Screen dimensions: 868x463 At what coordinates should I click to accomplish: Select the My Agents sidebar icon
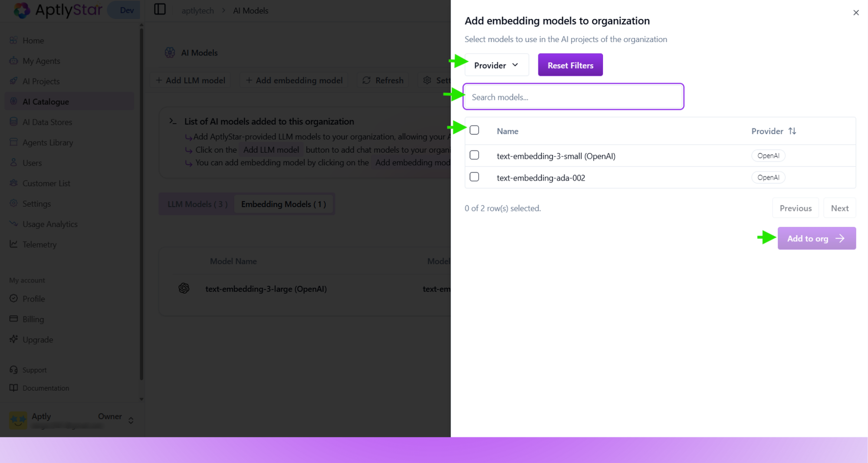(13, 61)
